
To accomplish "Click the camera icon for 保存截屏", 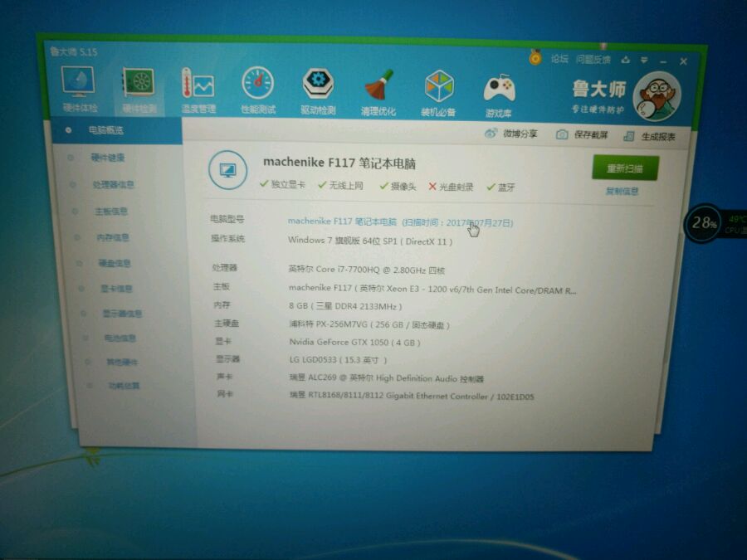I will click(562, 134).
